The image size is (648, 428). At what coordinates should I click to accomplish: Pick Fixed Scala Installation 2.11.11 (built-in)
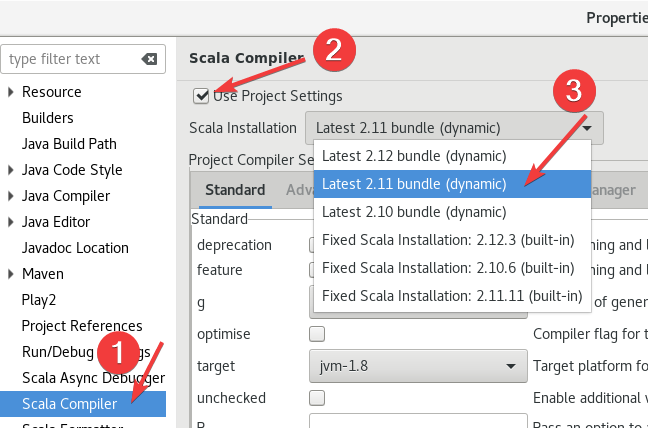coord(453,296)
